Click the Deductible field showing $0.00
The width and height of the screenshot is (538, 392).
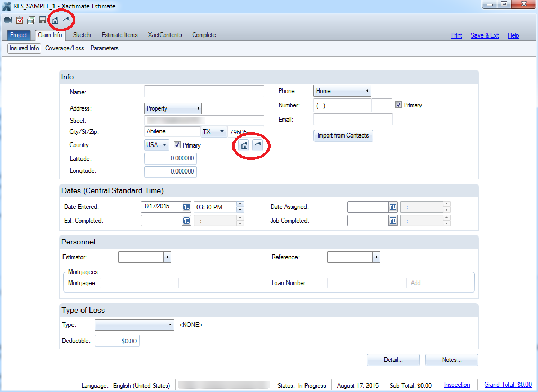[x=118, y=341]
